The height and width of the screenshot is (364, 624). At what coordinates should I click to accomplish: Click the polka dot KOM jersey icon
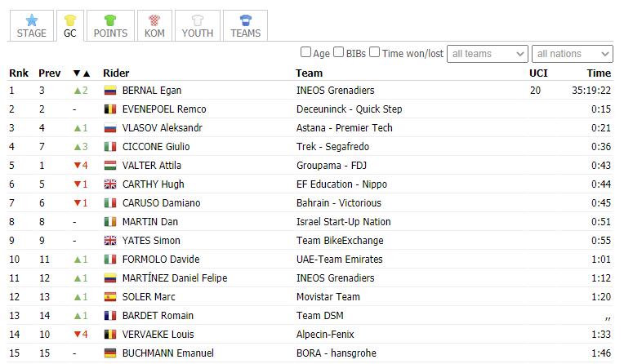(154, 20)
